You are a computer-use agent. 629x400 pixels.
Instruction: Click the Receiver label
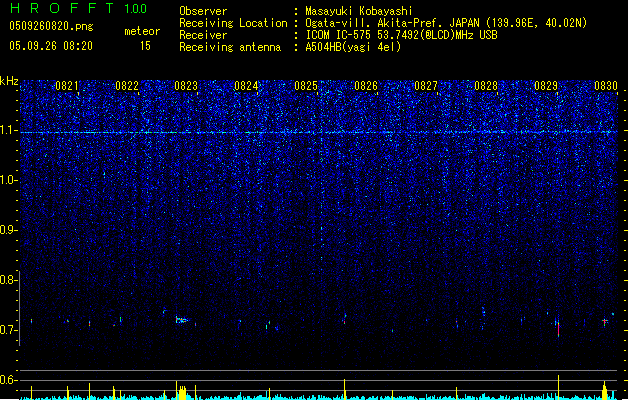[x=203, y=35]
